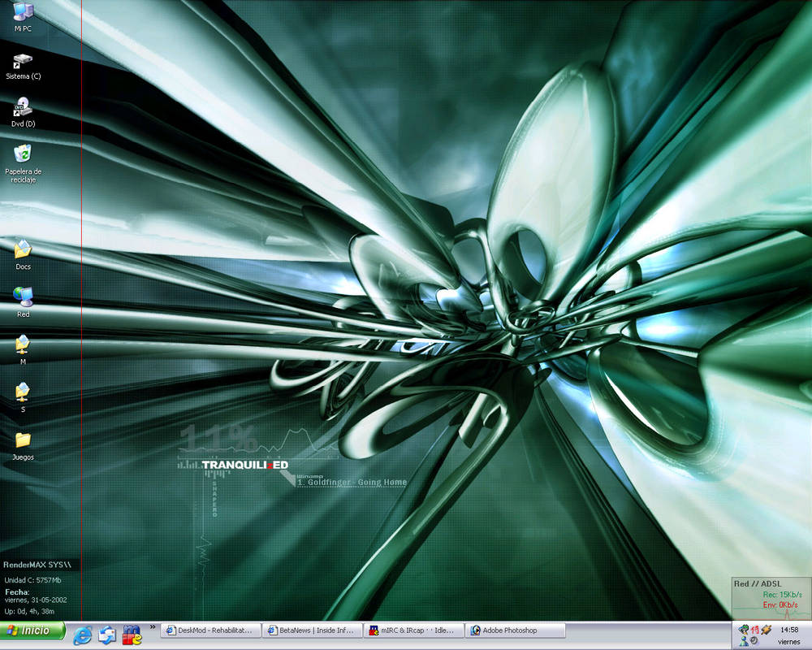Click the Env: 0Kb/s upload readout
This screenshot has width=812, height=650.
pos(780,604)
